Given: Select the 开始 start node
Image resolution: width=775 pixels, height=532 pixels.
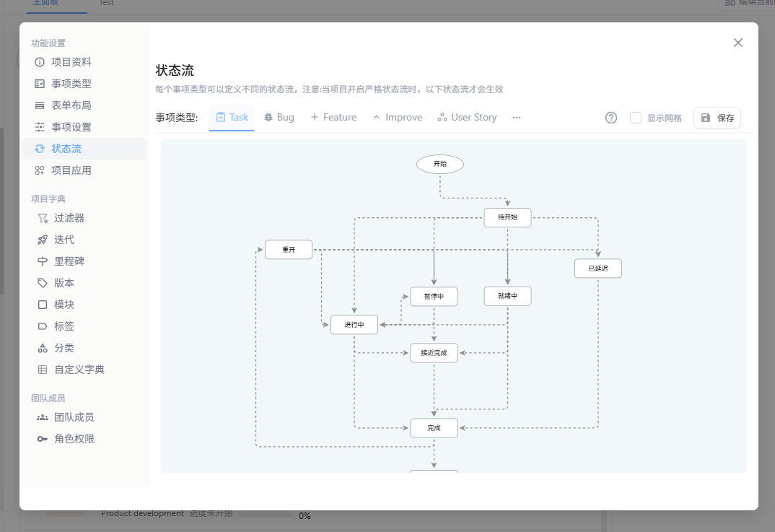Looking at the screenshot, I should pos(440,164).
